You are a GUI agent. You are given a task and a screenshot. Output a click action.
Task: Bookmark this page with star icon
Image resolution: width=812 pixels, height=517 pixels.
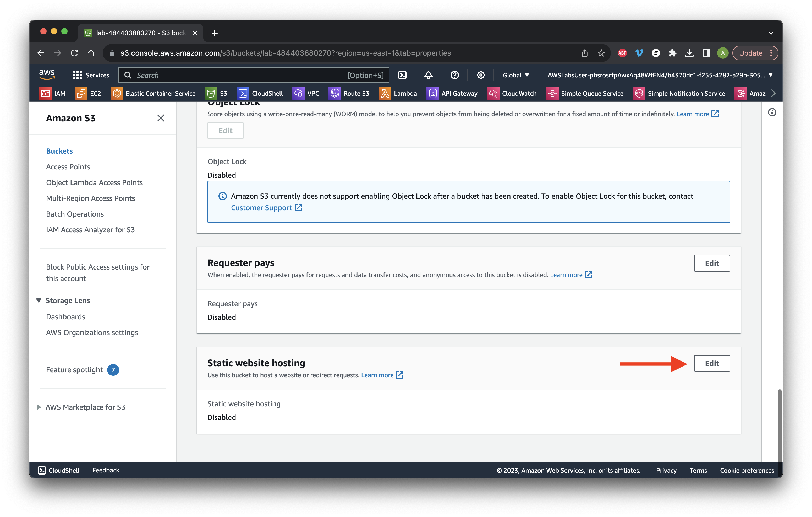pyautogui.click(x=601, y=53)
